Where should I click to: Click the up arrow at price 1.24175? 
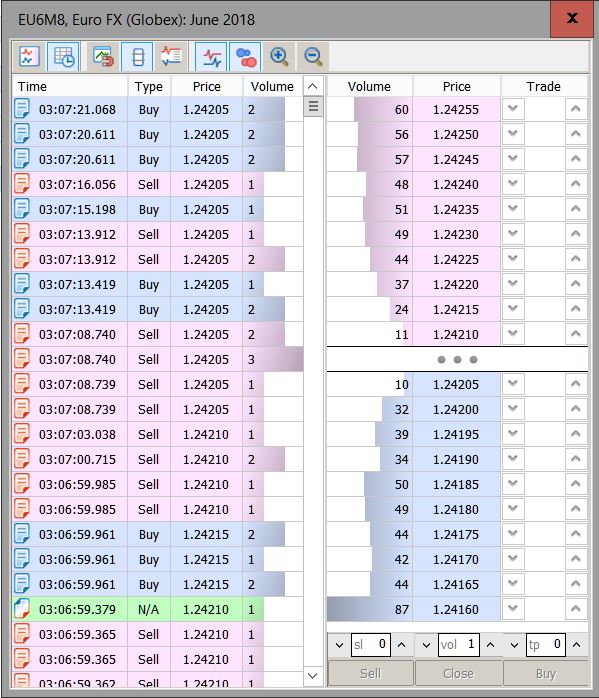coord(576,534)
